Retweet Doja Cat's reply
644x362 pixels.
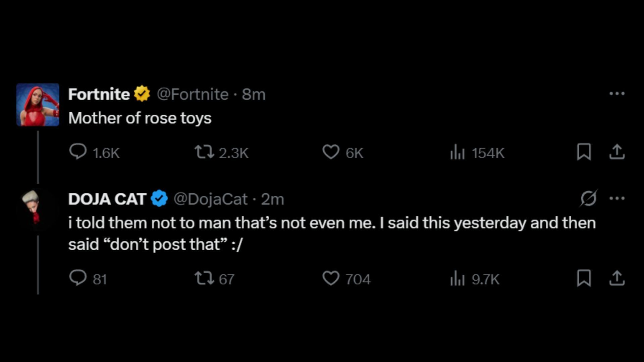click(x=204, y=278)
